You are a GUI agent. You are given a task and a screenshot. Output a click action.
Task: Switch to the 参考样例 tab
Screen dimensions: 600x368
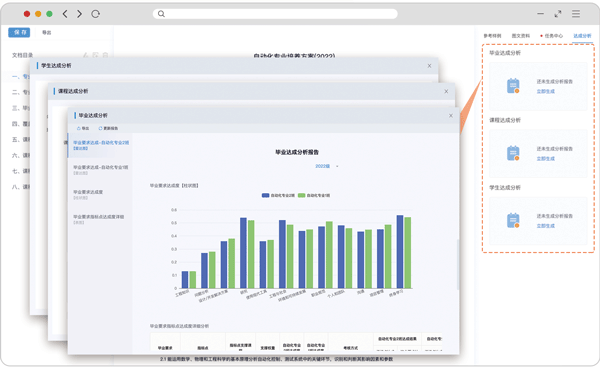(492, 36)
